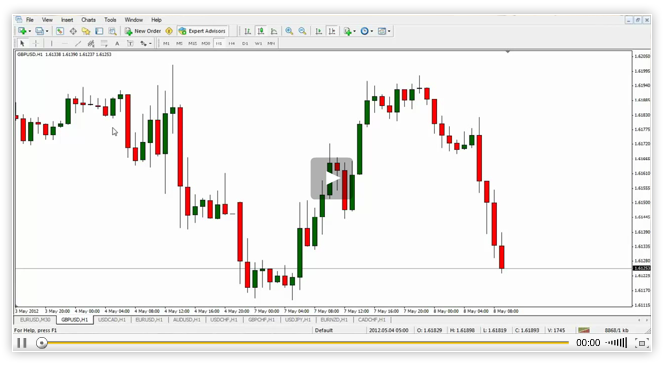The height and width of the screenshot is (366, 664).
Task: Adjust the video volume bars
Action: (x=617, y=343)
